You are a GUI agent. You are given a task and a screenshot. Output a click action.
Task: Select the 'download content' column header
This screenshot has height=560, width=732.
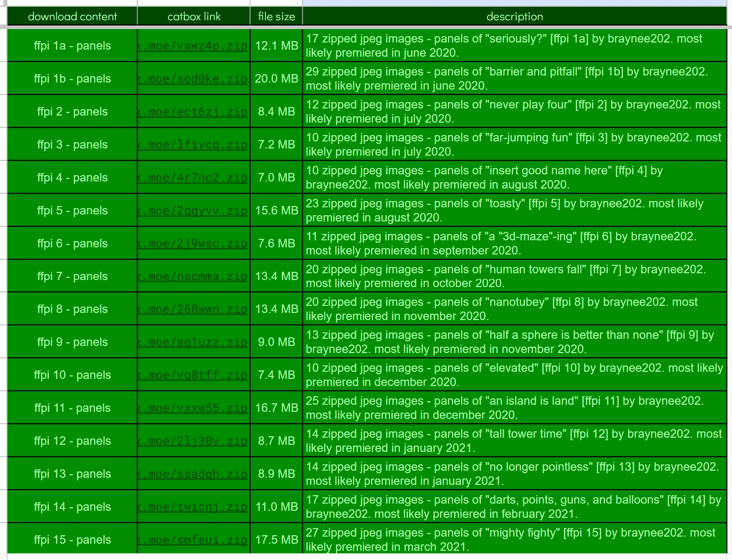click(x=73, y=16)
